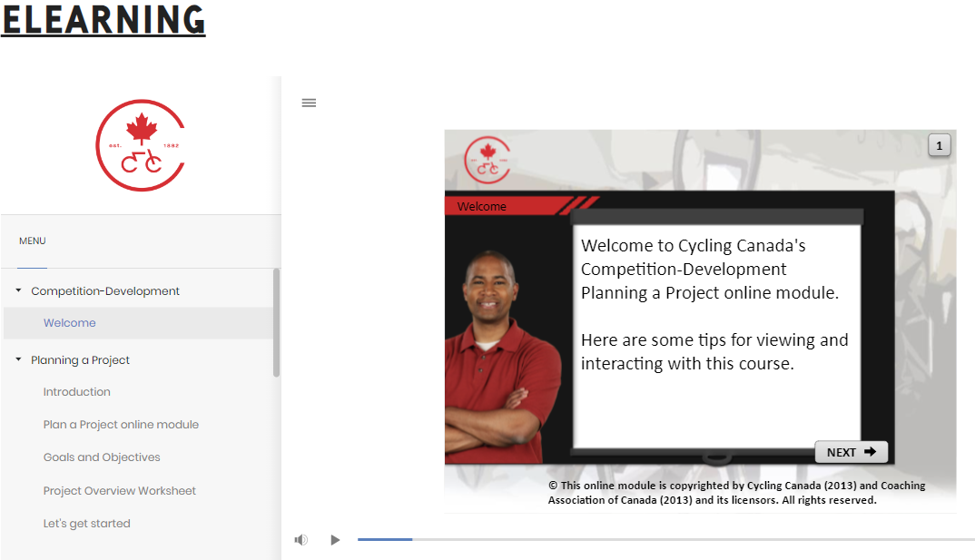
Task: Open the Goals and Objectives lesson
Action: [102, 457]
